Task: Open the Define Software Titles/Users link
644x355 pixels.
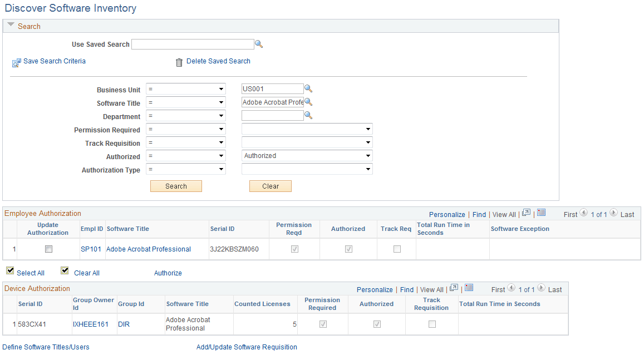Action: click(45, 347)
